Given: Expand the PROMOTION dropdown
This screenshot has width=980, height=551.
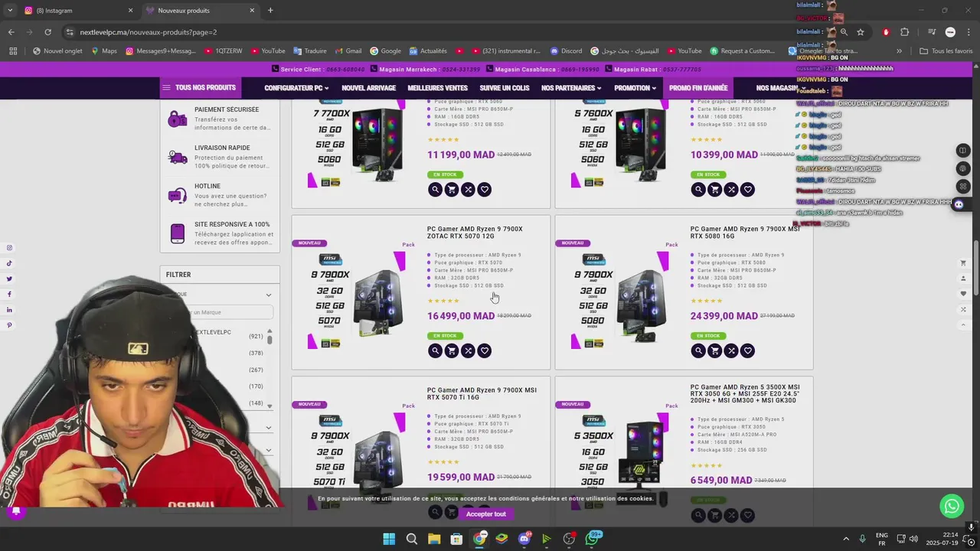Looking at the screenshot, I should pos(635,88).
